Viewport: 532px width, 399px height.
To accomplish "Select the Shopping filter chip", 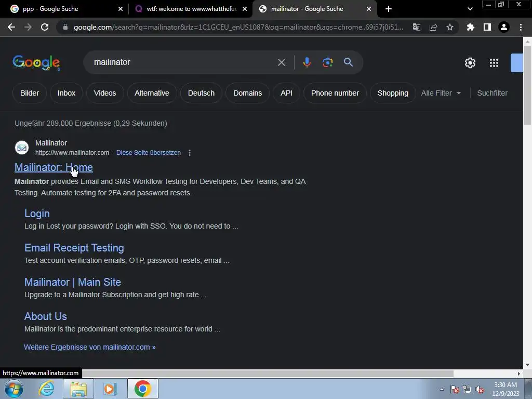I will (393, 93).
